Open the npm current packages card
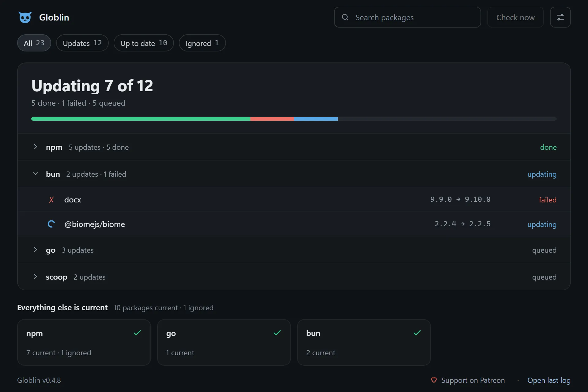588x392 pixels. coord(84,342)
